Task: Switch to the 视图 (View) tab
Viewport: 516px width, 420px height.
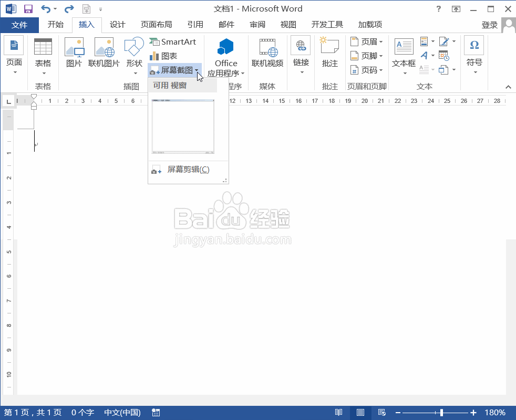Action: 288,25
